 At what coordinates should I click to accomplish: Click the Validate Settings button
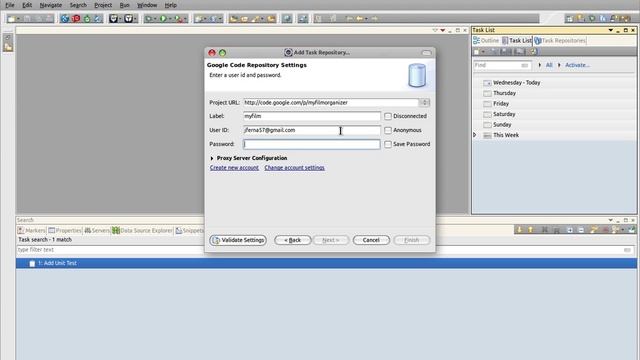click(x=238, y=240)
